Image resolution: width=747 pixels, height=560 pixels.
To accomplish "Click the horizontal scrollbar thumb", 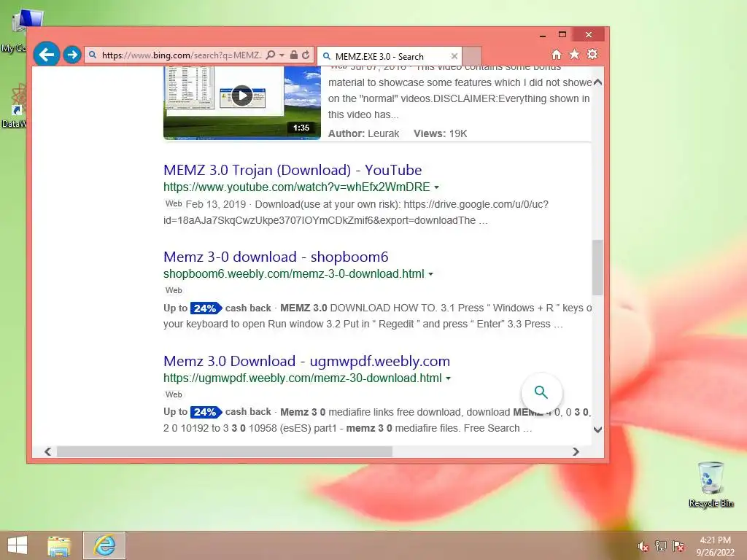I will click(x=225, y=451).
